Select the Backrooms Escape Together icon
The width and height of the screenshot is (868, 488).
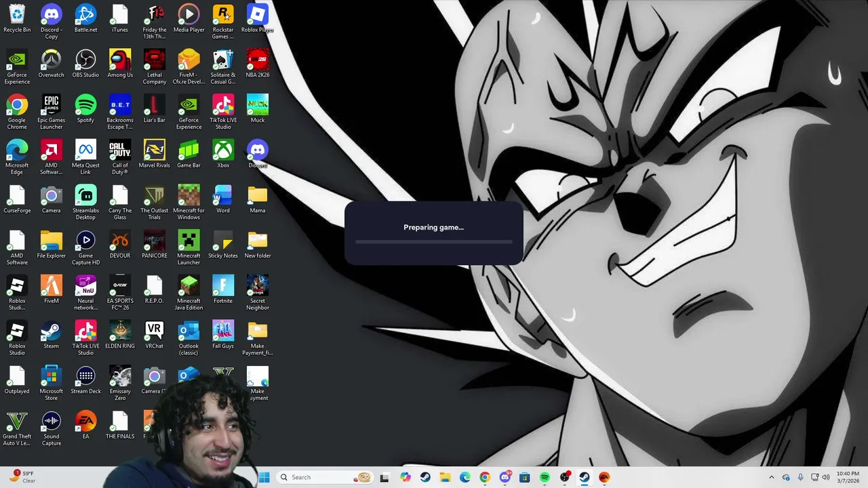point(120,113)
